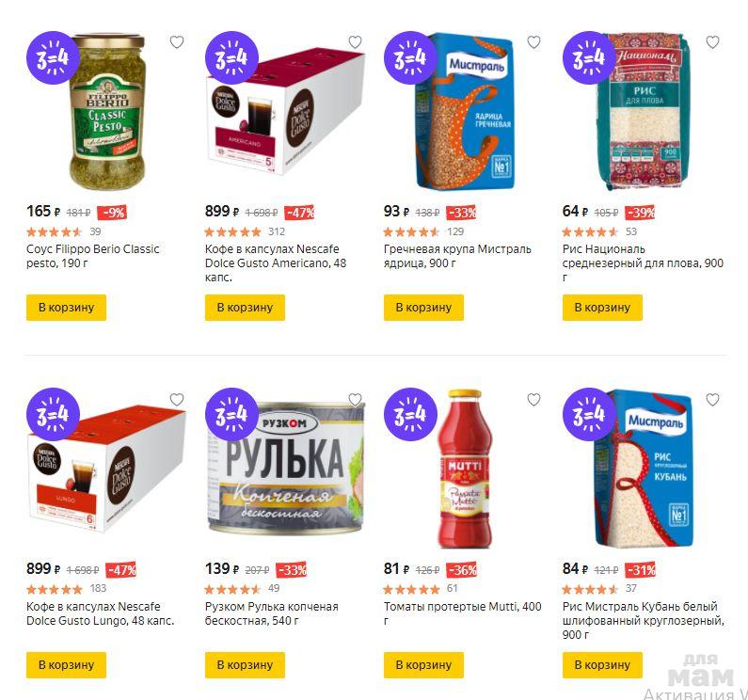
Task: Open Томаты протертые Mutti product title
Action: pyautogui.click(x=462, y=607)
